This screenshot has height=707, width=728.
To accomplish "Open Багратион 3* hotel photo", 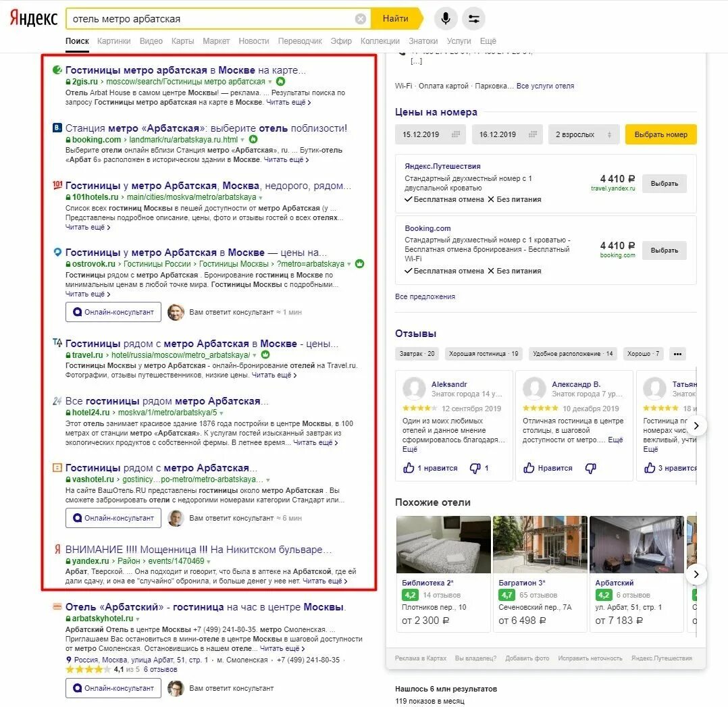I will (540, 544).
